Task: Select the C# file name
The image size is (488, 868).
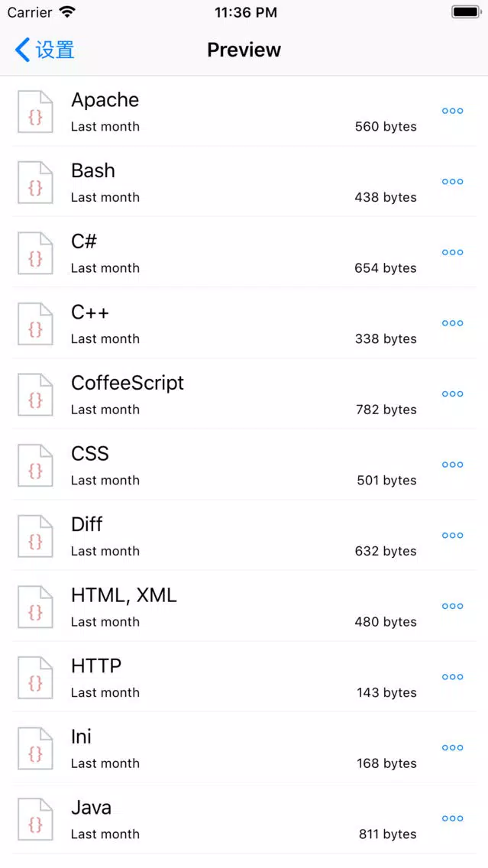Action: coord(84,241)
